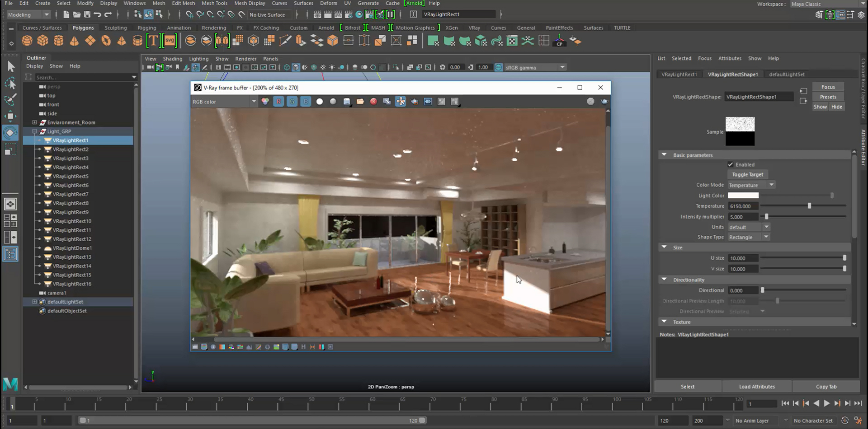The width and height of the screenshot is (868, 429).
Task: Toggle the blue channel display
Action: 306,101
